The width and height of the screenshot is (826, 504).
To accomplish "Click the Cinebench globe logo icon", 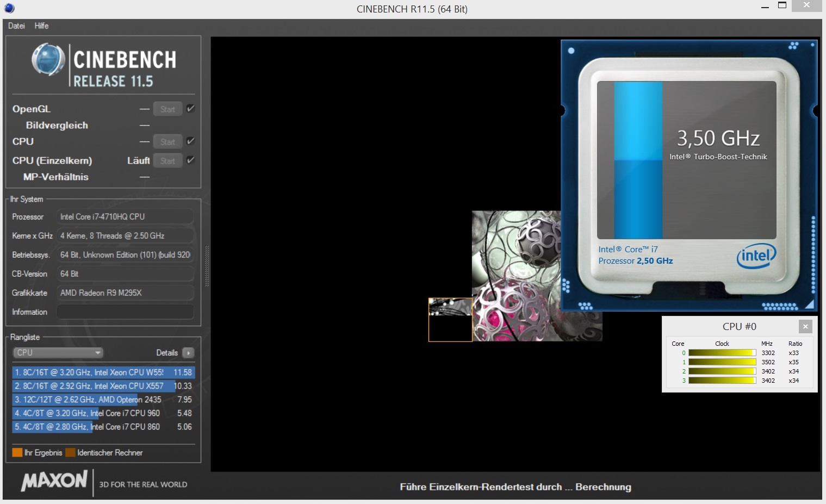I will pyautogui.click(x=48, y=59).
